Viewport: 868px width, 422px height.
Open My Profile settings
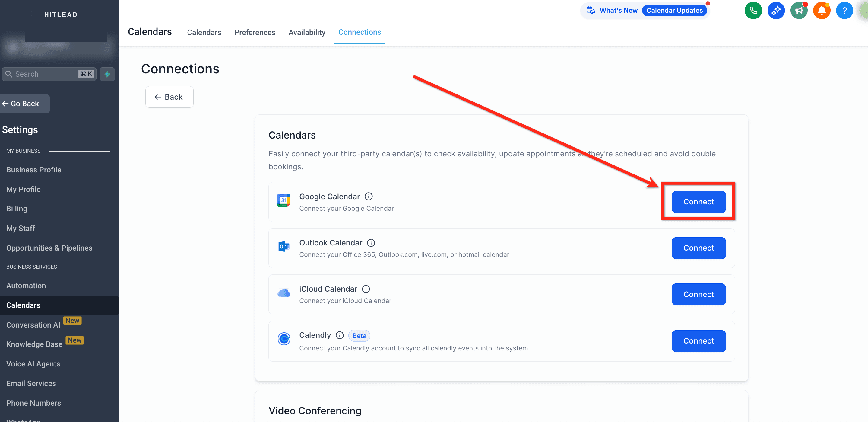click(x=23, y=189)
